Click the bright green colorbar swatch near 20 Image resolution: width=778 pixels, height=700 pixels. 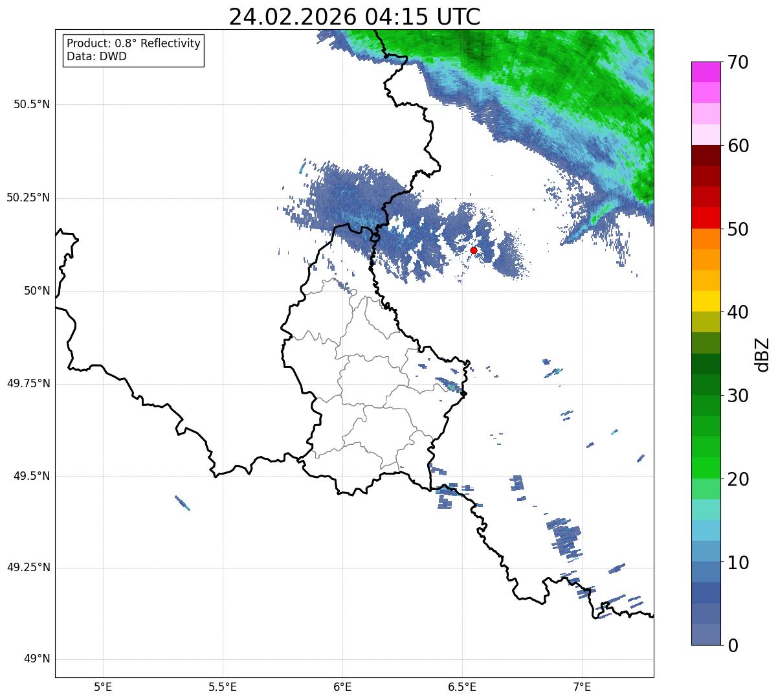coord(706,468)
